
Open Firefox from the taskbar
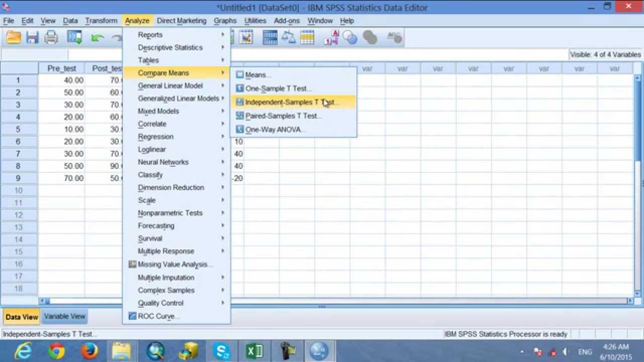[89, 351]
